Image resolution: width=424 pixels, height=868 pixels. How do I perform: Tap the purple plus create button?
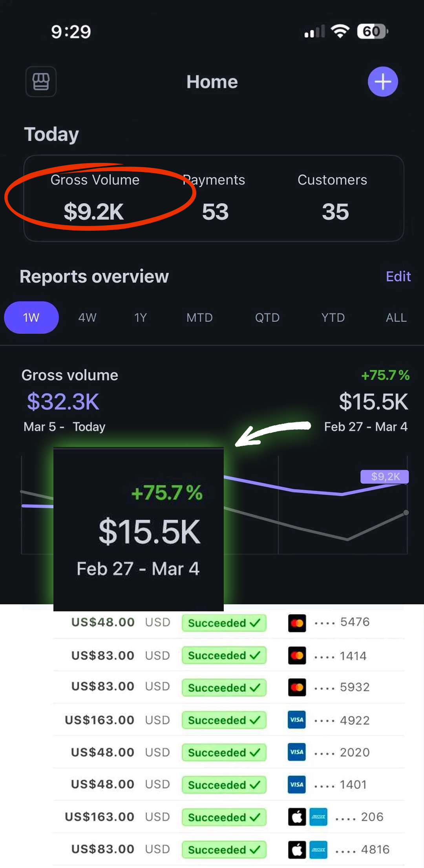pyautogui.click(x=383, y=82)
